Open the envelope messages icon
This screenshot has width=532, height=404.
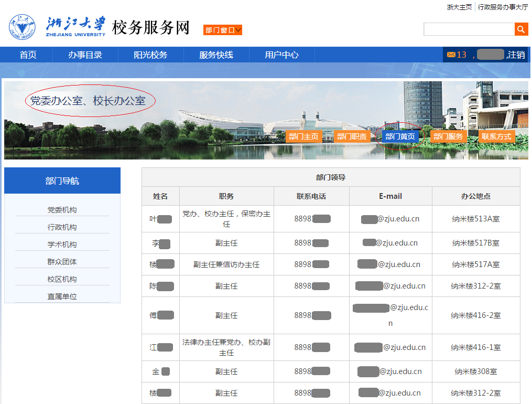451,55
